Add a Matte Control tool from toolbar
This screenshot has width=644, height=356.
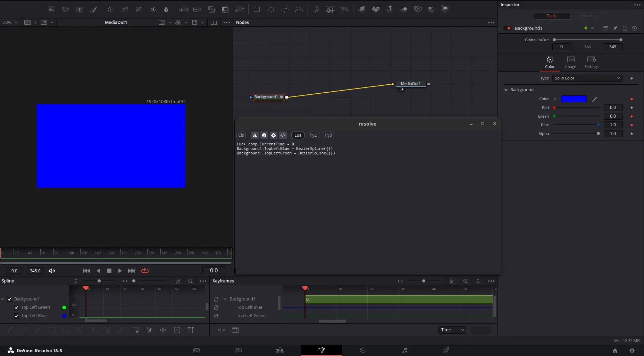(x=226, y=9)
